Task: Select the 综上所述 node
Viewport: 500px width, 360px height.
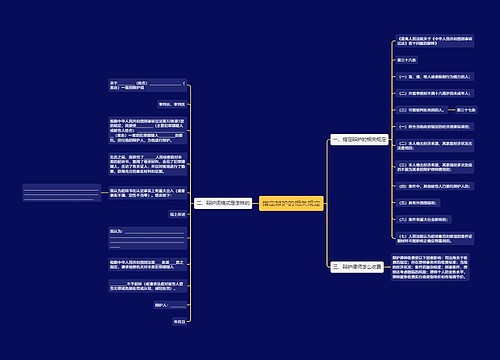Action: (177, 214)
